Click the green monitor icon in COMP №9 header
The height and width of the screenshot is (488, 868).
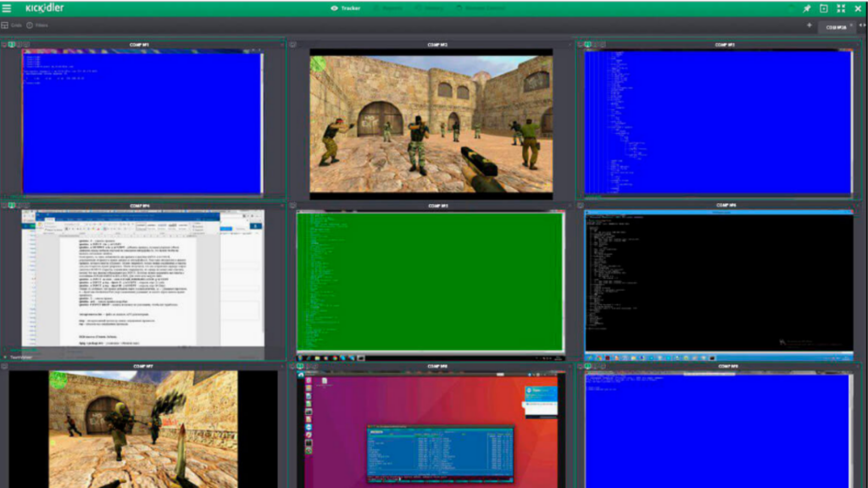tap(588, 366)
